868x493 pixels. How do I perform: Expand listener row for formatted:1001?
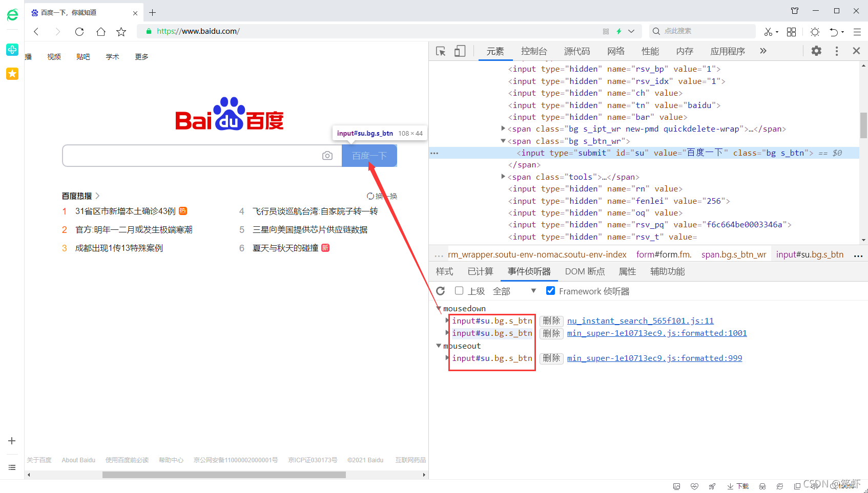pos(447,333)
